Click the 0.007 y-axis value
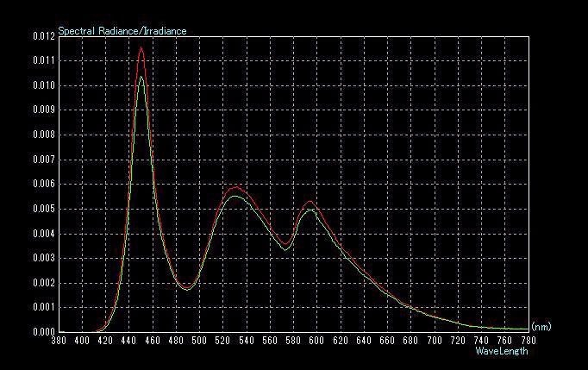Screen dimensions: 588x370 click(x=44, y=160)
